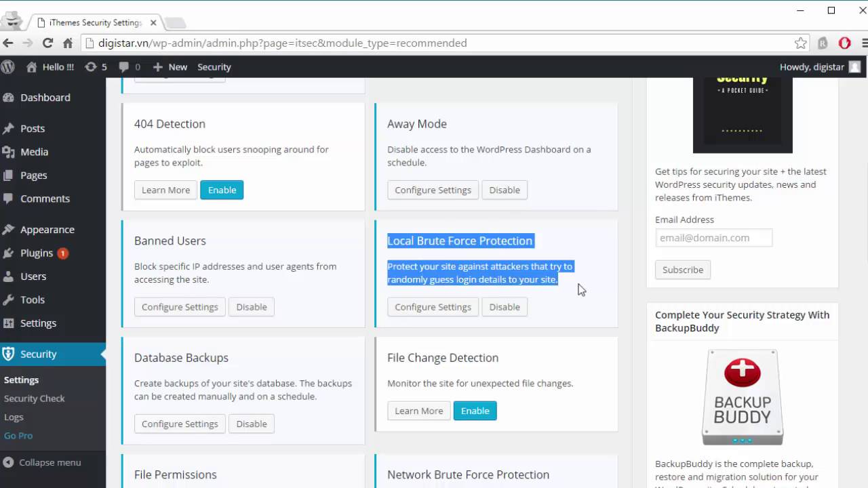Click the Banned Users heading
Image resolution: width=868 pixels, height=488 pixels.
(170, 241)
